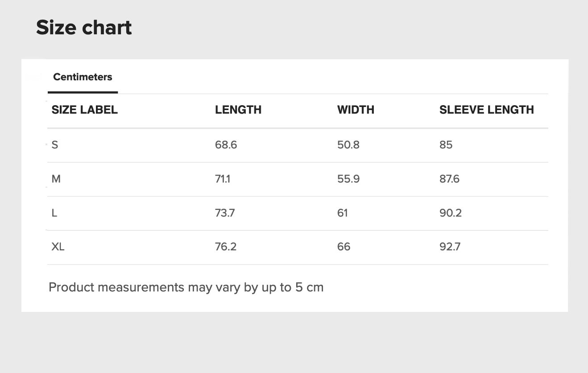Click the 76.2 length value
This screenshot has height=373, width=588.
pyautogui.click(x=226, y=247)
